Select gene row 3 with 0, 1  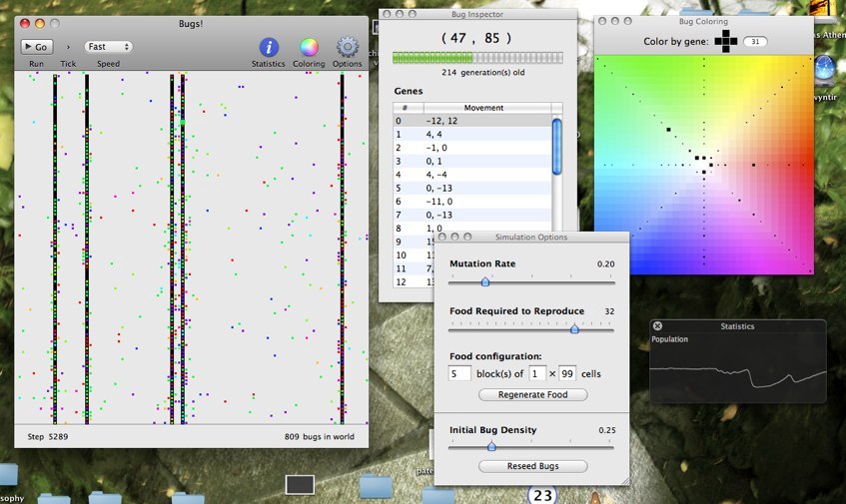(x=472, y=161)
